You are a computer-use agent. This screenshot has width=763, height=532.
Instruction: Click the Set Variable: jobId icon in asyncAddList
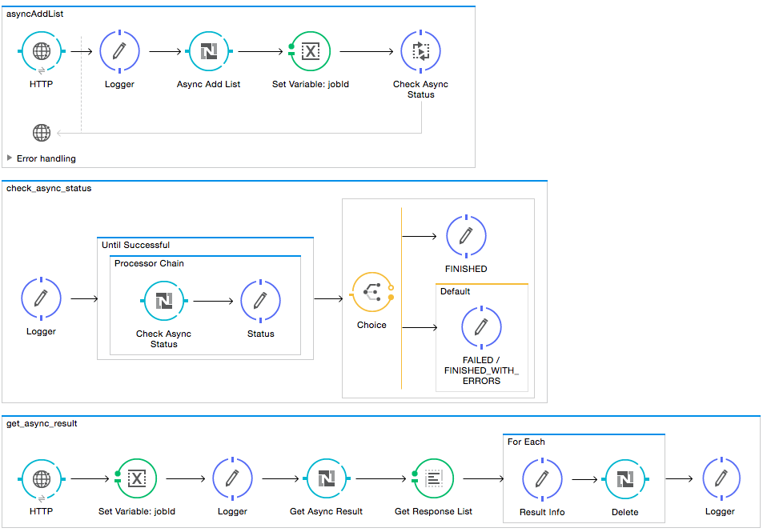click(310, 50)
